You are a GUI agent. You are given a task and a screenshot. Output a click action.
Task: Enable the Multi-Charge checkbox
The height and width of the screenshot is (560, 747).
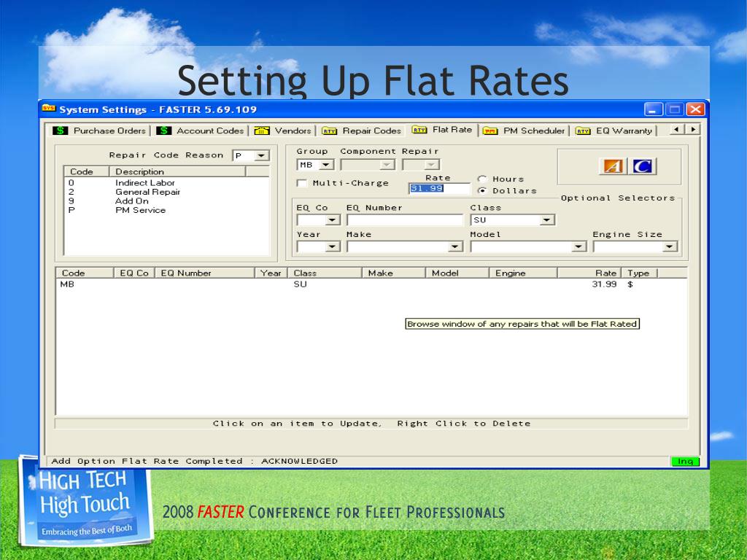(301, 183)
